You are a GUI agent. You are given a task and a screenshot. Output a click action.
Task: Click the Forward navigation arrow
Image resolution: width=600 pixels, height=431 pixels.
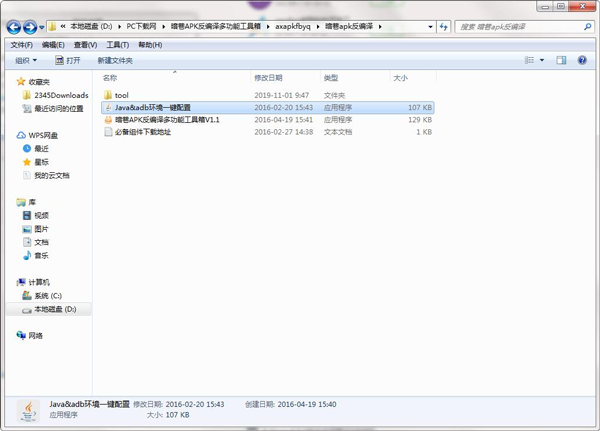click(x=30, y=27)
